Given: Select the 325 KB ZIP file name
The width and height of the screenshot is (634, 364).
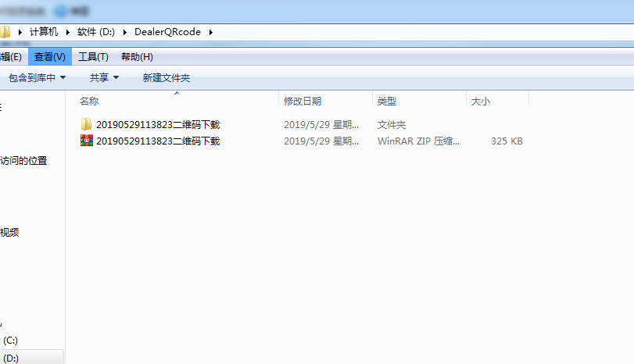Looking at the screenshot, I should click(x=158, y=141).
